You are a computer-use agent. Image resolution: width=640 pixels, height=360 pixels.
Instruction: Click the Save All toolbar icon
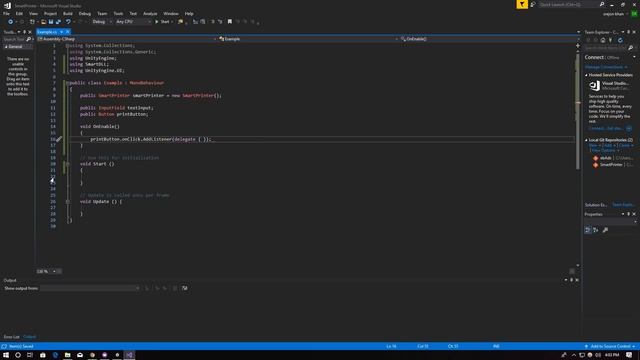tap(58, 22)
